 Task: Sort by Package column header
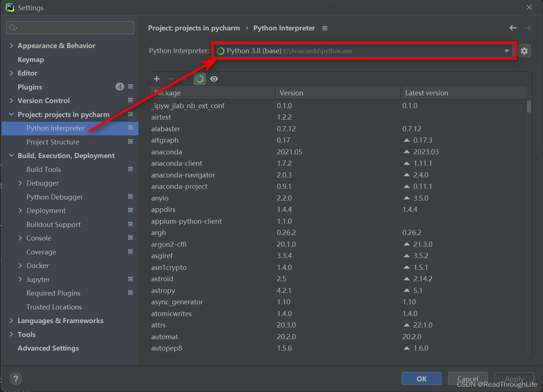(212, 93)
